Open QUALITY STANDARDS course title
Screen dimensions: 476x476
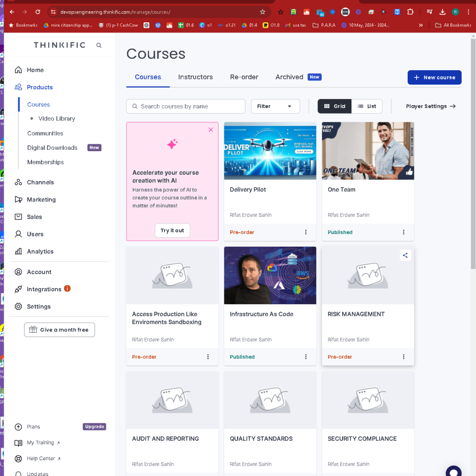[x=261, y=439]
